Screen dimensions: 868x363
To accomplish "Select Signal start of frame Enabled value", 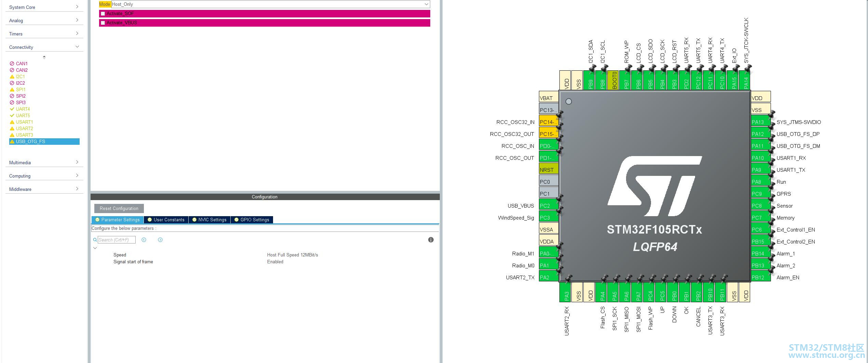I will pos(275,262).
